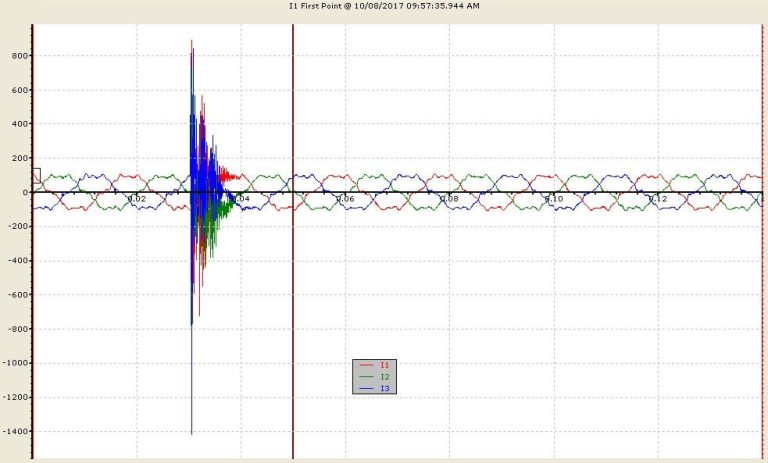Viewport: 768px width, 463px height.
Task: Click the 0 label on the y-axis
Action: [25, 193]
